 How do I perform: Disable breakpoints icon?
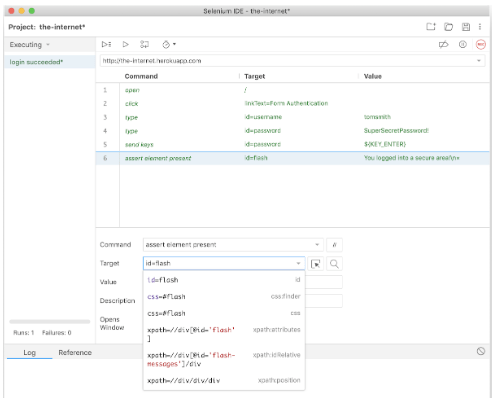(444, 44)
